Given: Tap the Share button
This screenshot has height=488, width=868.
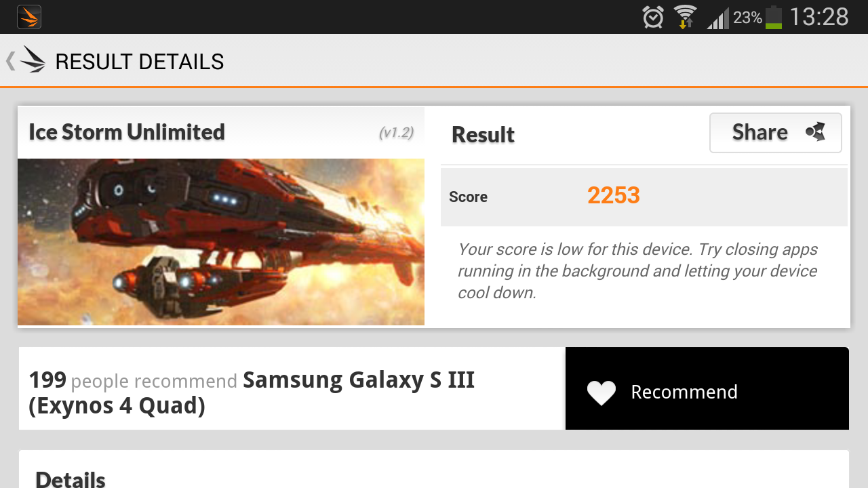Looking at the screenshot, I should point(776,133).
